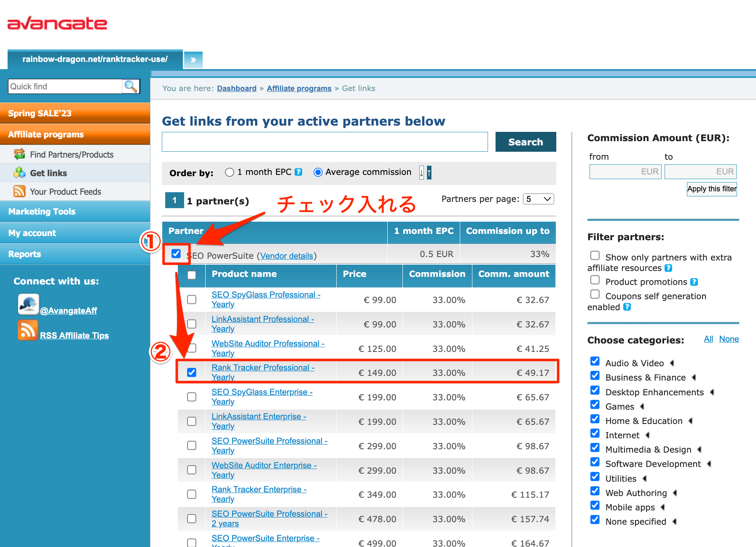Toggle the select-all checkbox in product header

click(x=192, y=275)
